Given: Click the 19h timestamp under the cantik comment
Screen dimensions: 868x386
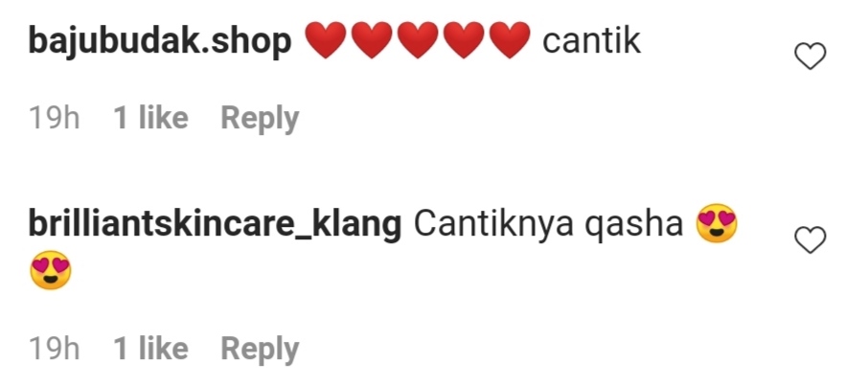Looking at the screenshot, I should point(55,119).
